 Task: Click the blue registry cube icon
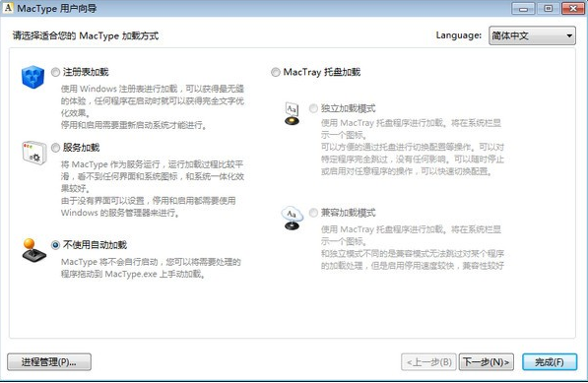click(33, 77)
